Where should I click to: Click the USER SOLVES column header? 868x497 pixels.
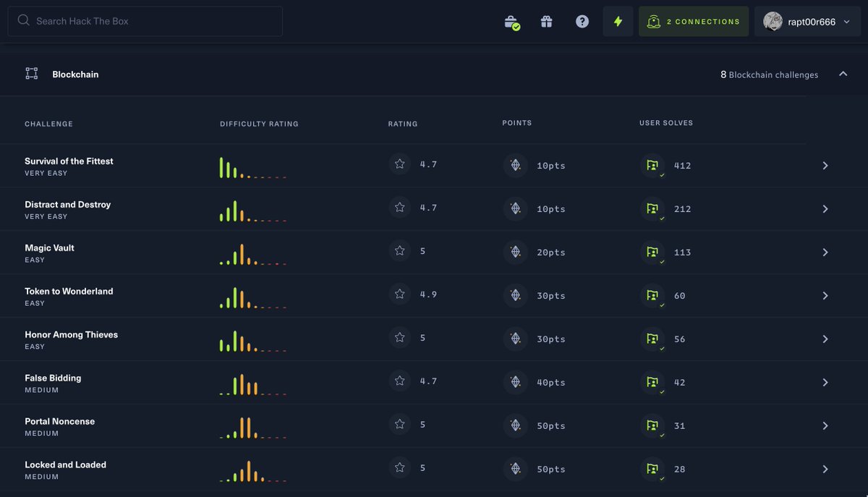click(666, 123)
